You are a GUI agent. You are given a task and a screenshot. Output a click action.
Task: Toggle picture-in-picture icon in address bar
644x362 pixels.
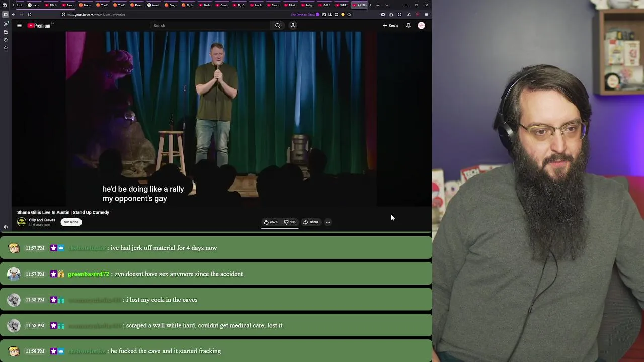324,15
